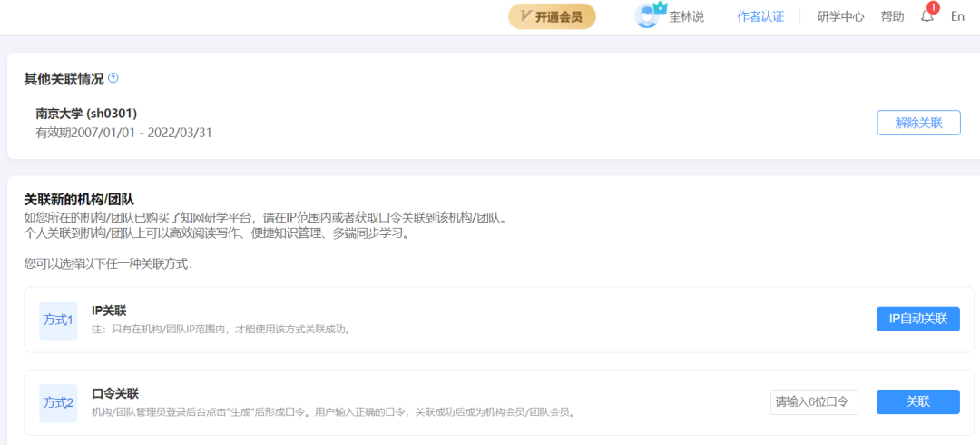The height and width of the screenshot is (445, 980).
Task: Click the 其他关联情况 heading
Action: coord(64,79)
